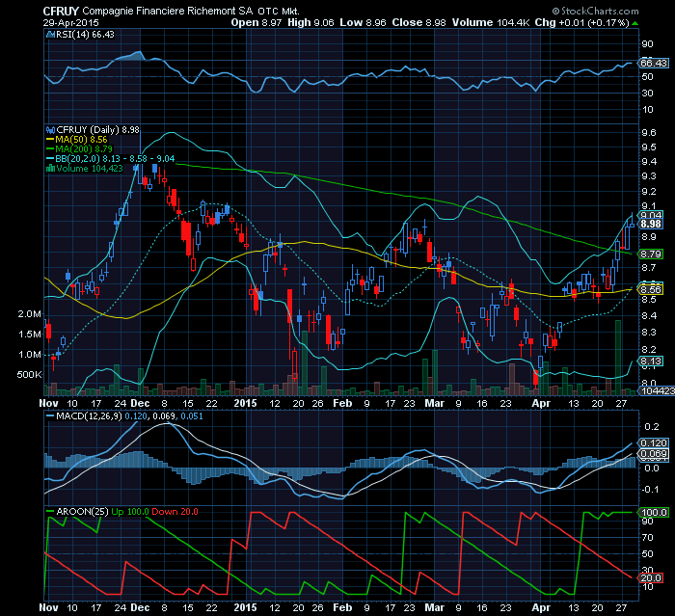The image size is (675, 616).
Task: Click the Volume 104,423 legend entry
Action: pos(89,169)
